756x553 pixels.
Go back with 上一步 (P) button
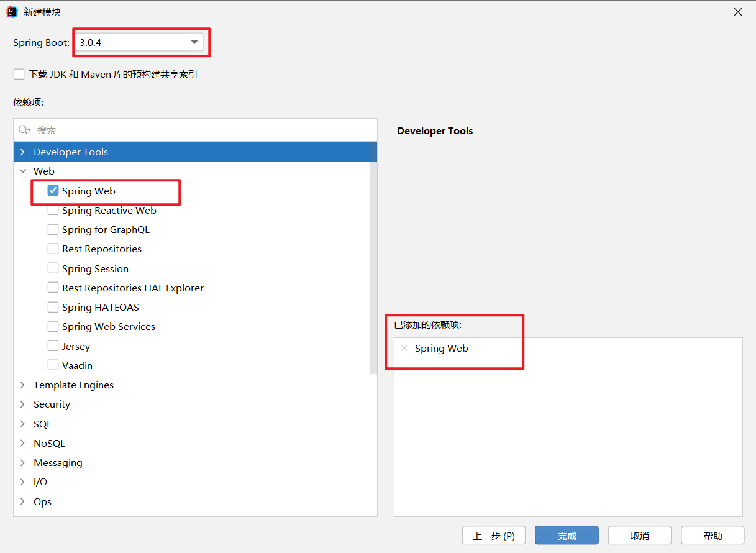click(x=494, y=536)
